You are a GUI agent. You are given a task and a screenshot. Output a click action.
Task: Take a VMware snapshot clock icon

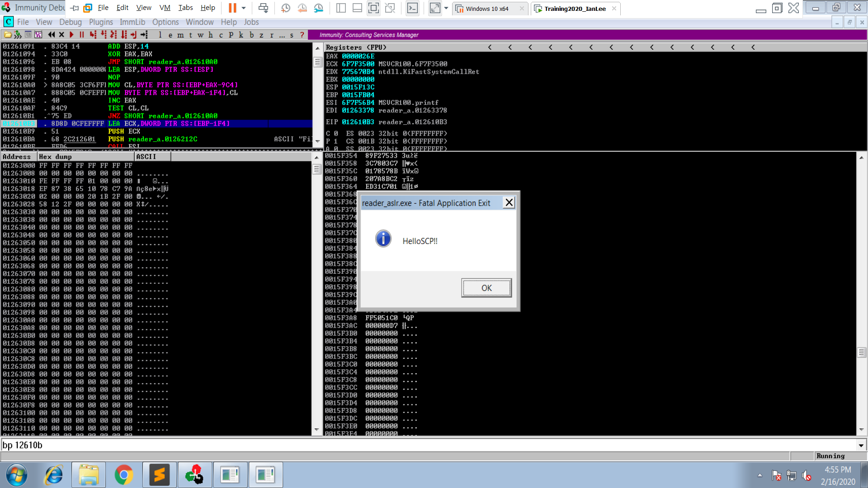pos(286,8)
